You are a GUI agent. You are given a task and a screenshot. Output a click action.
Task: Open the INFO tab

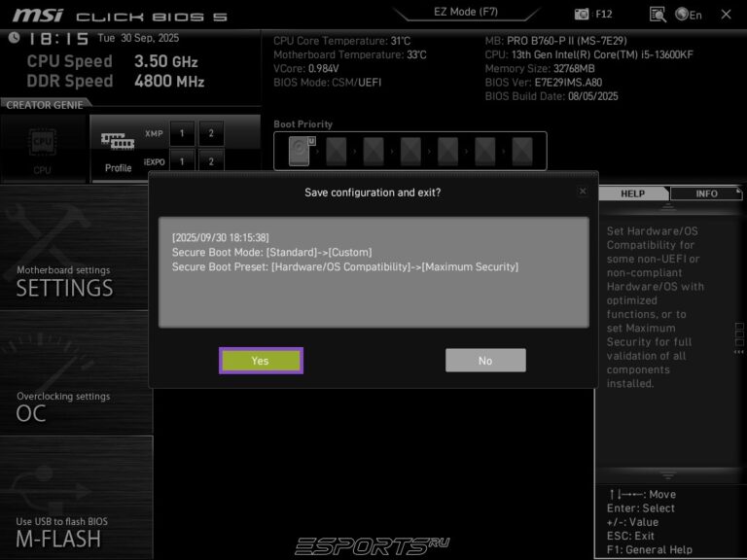pyautogui.click(x=706, y=193)
